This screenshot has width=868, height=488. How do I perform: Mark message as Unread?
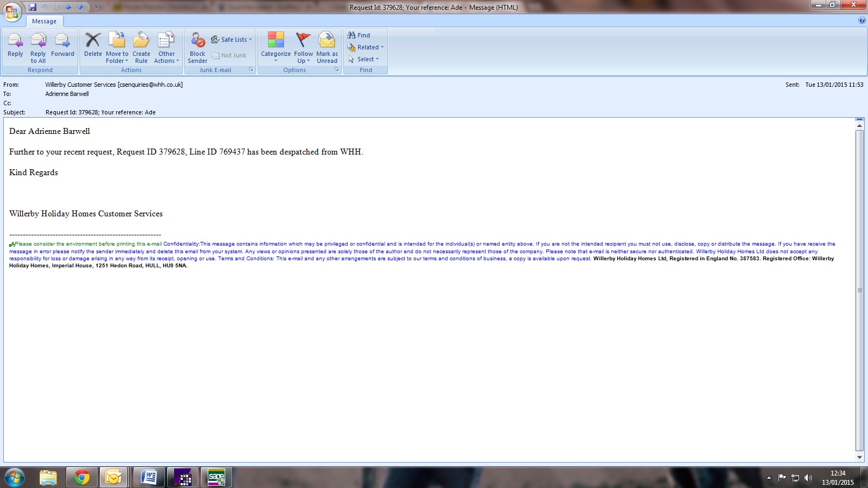pos(327,48)
